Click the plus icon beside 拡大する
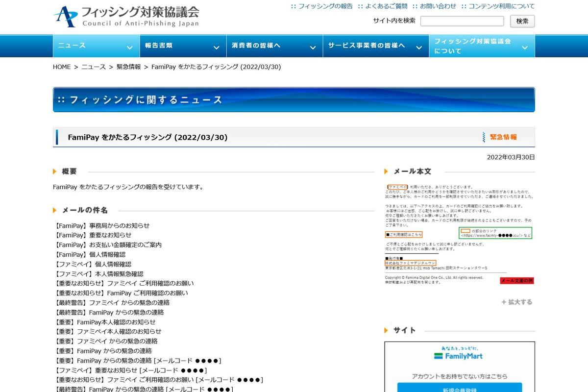 click(x=504, y=302)
